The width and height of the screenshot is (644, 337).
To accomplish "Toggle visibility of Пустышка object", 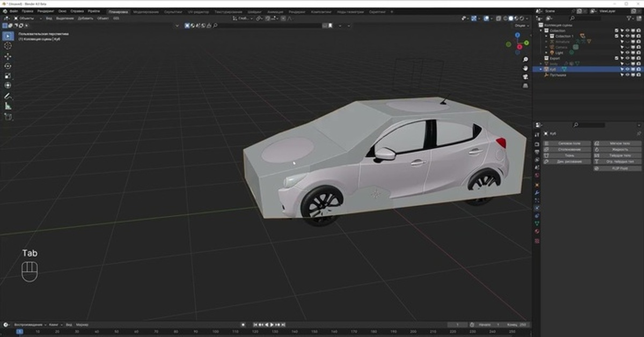I will point(627,75).
